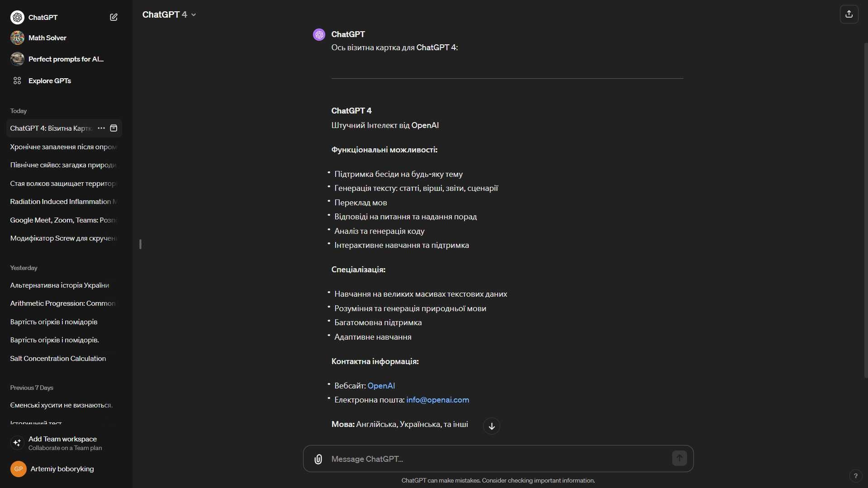The height and width of the screenshot is (488, 868).
Task: Click the share chat icon
Action: (x=849, y=14)
